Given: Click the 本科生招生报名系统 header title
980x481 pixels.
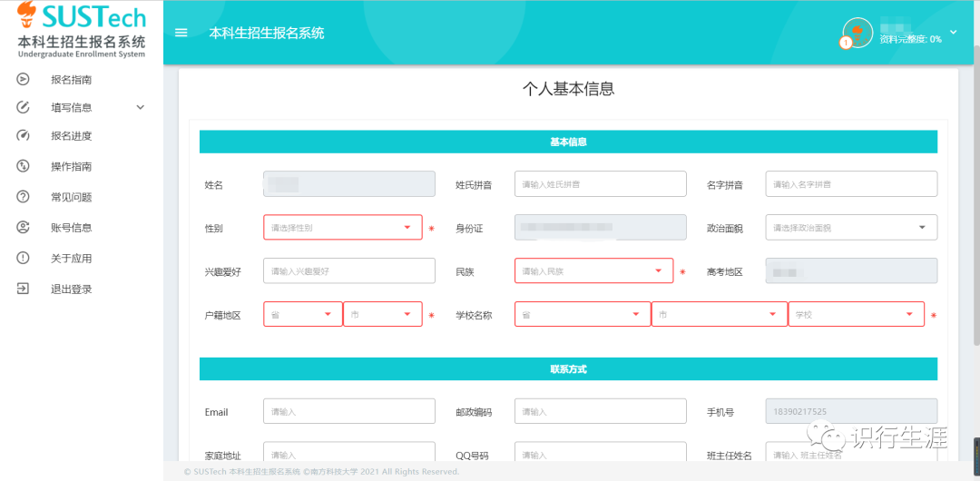Looking at the screenshot, I should tap(267, 34).
